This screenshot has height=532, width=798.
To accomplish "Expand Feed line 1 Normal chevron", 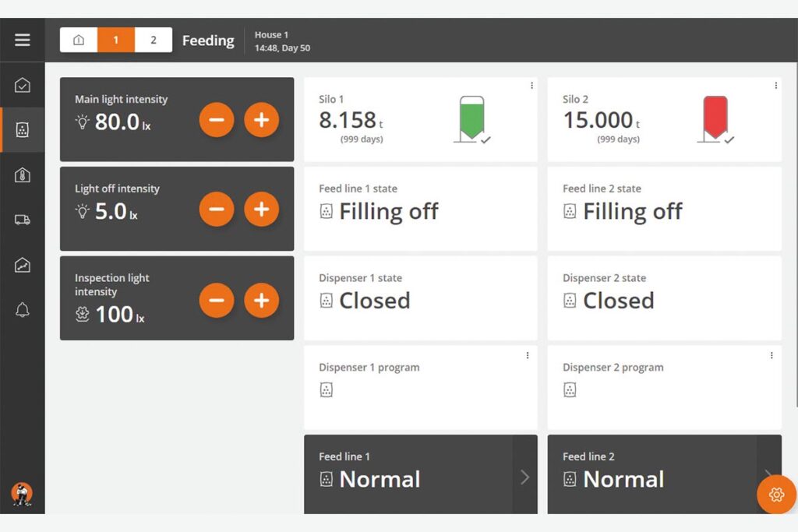I will click(x=524, y=477).
